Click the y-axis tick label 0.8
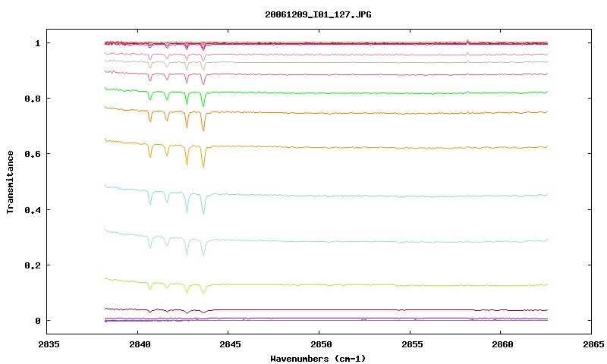607x364 pixels. tap(33, 99)
